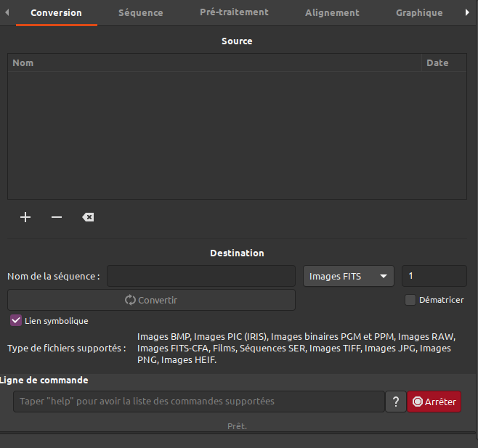Sort the source list by Nom column

(x=214, y=63)
